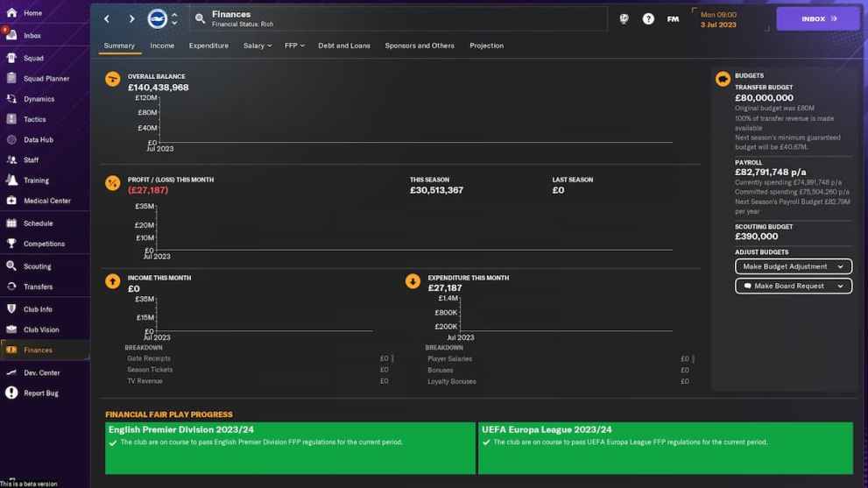Expand the Salary tab dropdown
Image resolution: width=868 pixels, height=488 pixels.
[258, 46]
